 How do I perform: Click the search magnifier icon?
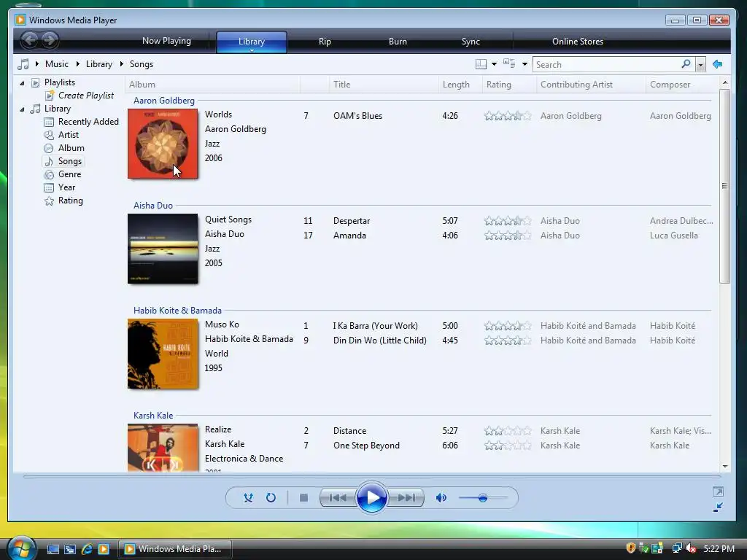(x=686, y=64)
